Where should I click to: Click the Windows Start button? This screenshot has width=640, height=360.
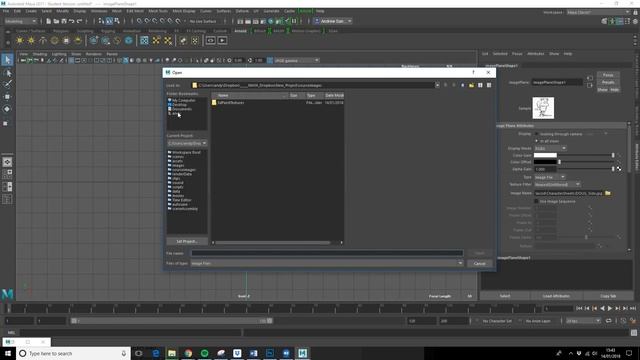(x=8, y=353)
